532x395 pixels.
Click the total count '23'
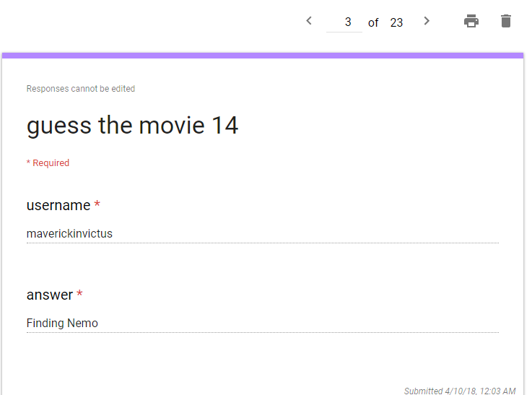click(x=396, y=22)
